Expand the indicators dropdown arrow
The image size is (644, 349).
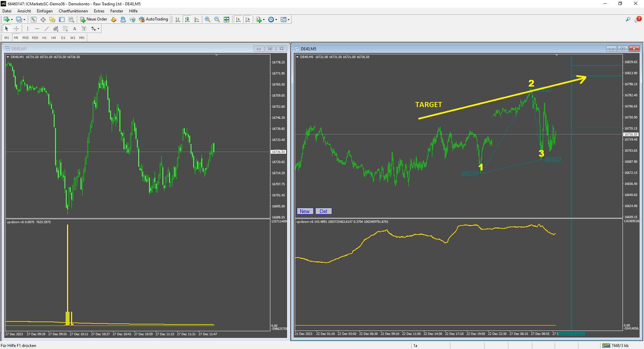[x=264, y=19]
